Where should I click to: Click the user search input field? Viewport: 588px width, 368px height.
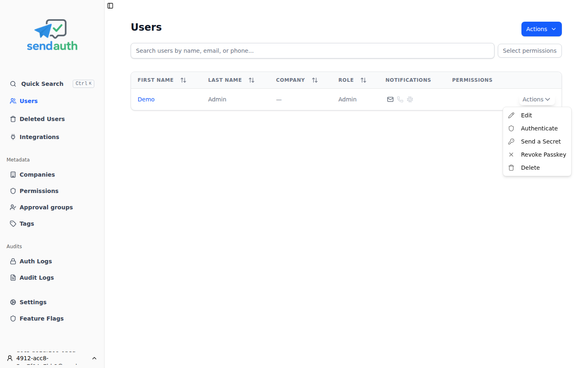[312, 51]
